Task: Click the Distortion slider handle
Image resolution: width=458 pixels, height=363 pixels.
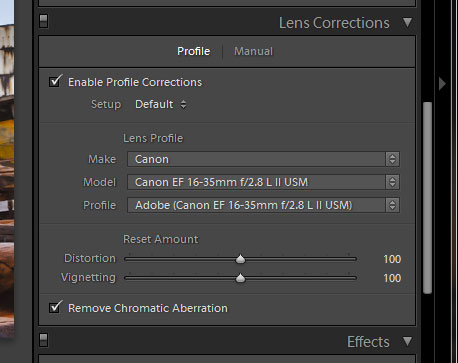Action: tap(240, 259)
